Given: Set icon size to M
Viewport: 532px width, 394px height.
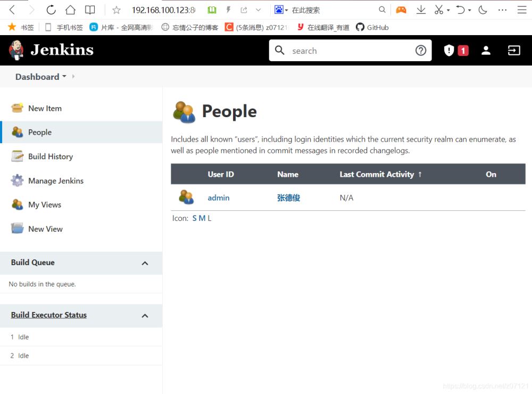Looking at the screenshot, I should click(x=202, y=218).
